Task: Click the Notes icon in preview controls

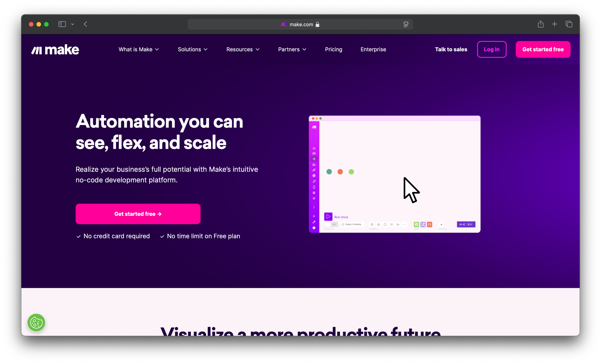Action: [x=385, y=225]
